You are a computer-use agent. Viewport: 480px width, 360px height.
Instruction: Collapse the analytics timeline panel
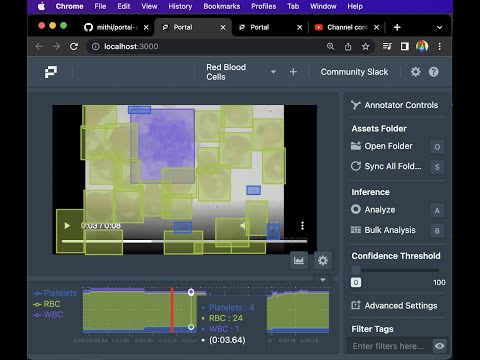pos(323,280)
